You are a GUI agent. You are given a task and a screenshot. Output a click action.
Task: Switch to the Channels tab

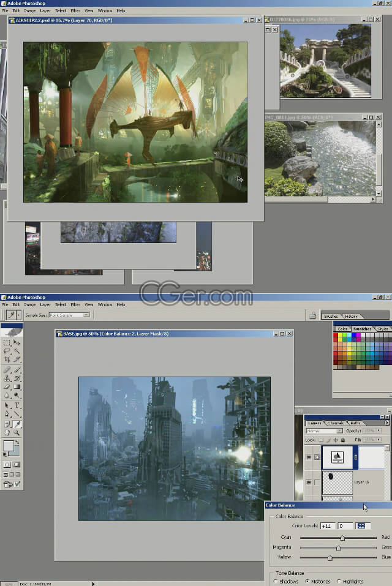tap(335, 423)
